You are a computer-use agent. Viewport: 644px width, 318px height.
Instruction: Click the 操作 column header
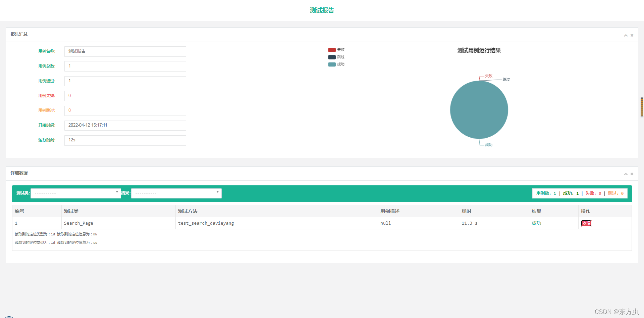(x=605, y=211)
